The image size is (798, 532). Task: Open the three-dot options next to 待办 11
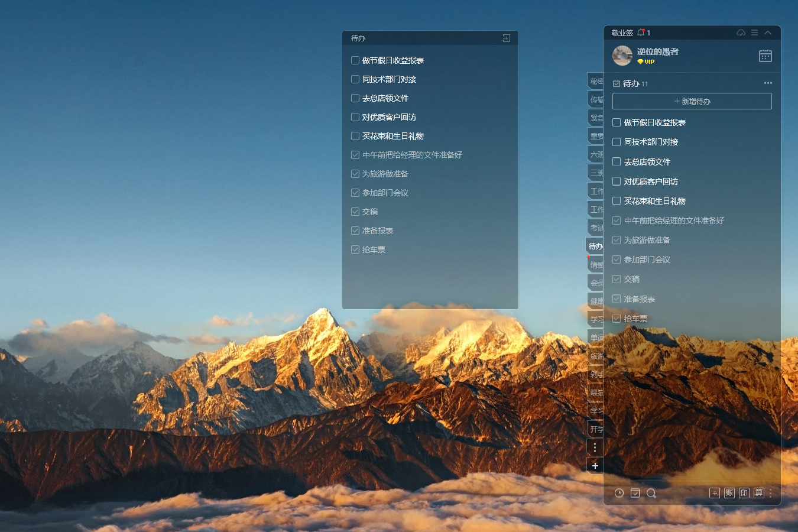click(x=768, y=83)
